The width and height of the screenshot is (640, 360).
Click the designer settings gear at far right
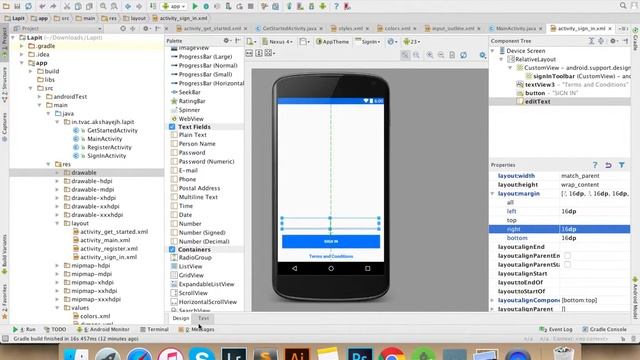click(x=482, y=55)
